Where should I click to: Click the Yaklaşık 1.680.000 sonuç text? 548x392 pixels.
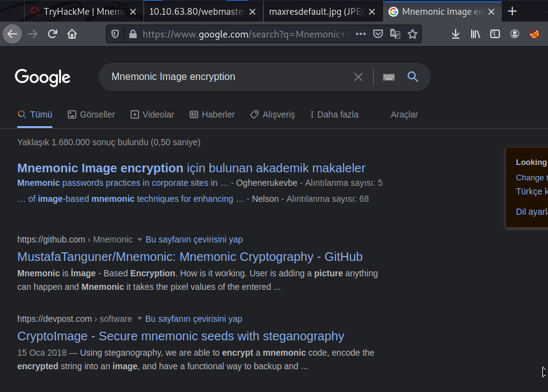pyautogui.click(x=109, y=142)
